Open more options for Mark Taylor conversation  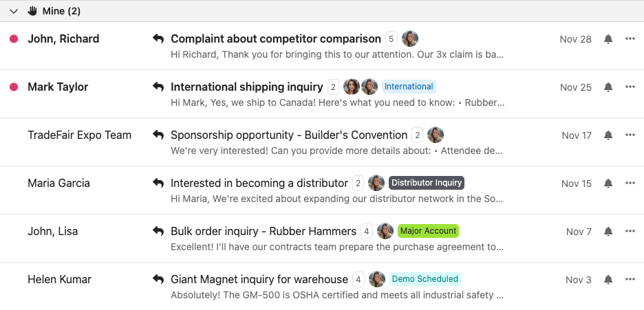pos(630,87)
